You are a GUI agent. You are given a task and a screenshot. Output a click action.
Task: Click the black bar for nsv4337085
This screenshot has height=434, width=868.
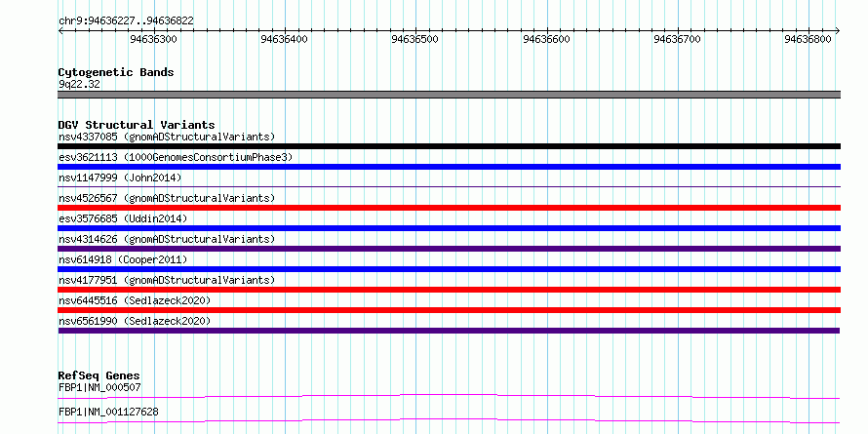(x=449, y=146)
